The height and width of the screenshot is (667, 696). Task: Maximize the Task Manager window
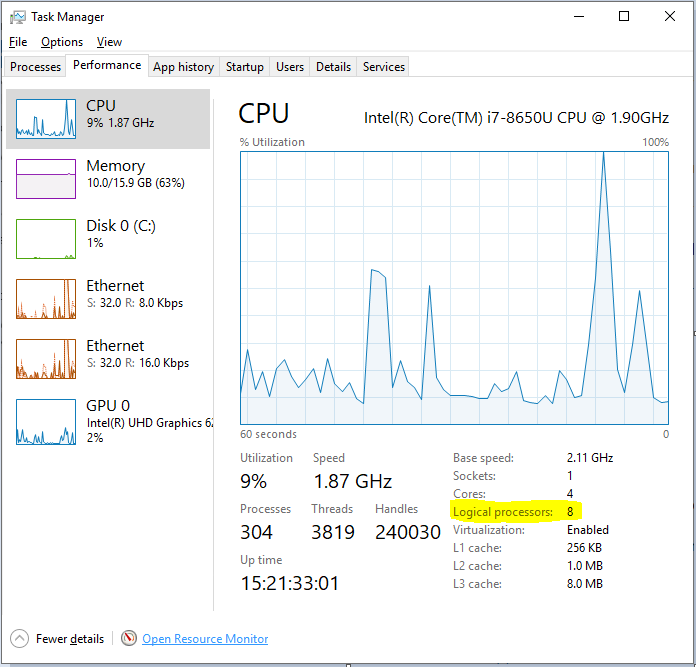624,16
